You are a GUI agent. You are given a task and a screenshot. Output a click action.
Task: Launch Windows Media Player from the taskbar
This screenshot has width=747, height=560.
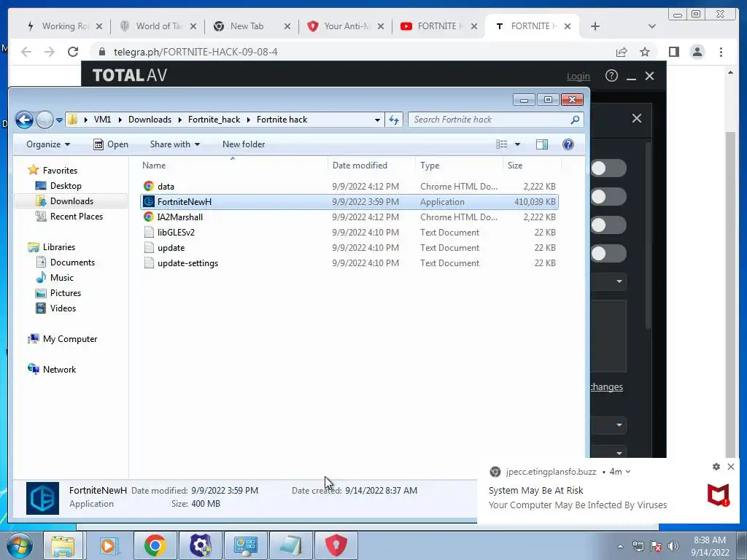[x=109, y=545]
